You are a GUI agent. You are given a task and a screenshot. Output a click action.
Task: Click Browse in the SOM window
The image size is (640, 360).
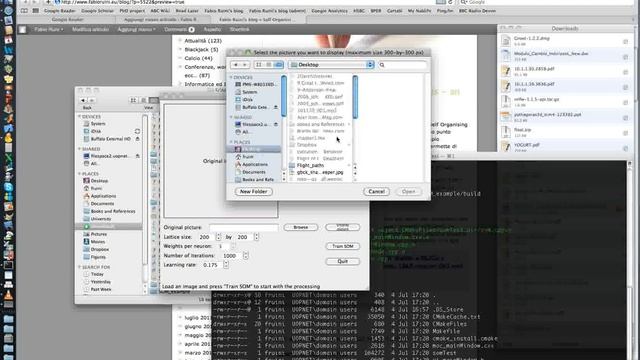point(300,227)
